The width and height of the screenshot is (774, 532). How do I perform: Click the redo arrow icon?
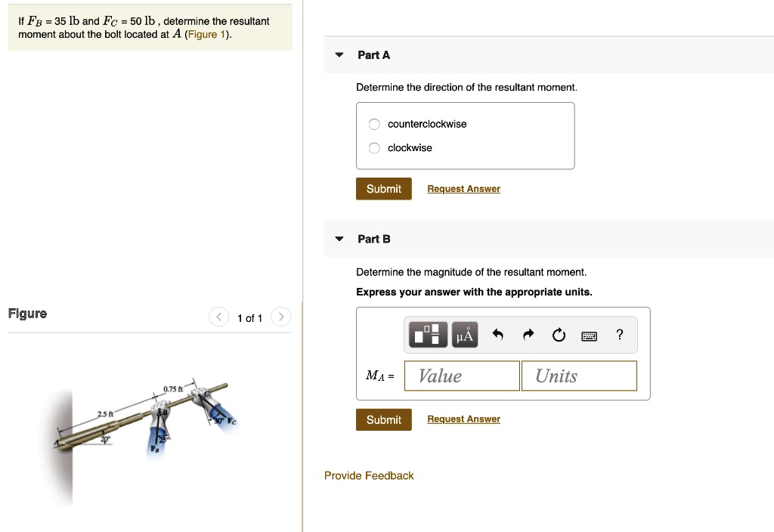coord(528,335)
